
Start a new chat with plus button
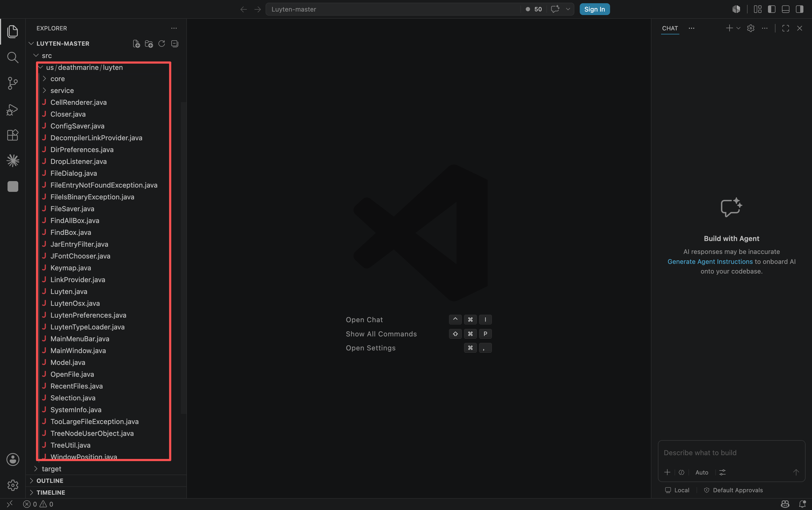(x=729, y=28)
